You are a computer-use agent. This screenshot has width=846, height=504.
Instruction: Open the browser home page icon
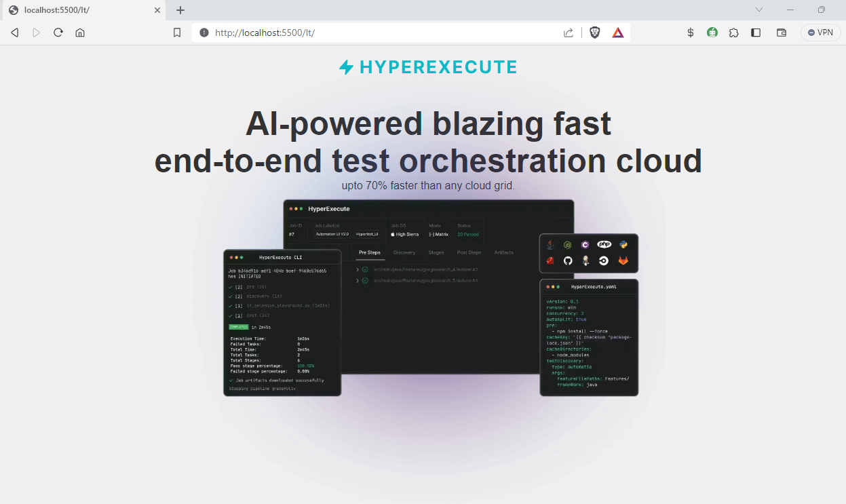click(x=80, y=33)
